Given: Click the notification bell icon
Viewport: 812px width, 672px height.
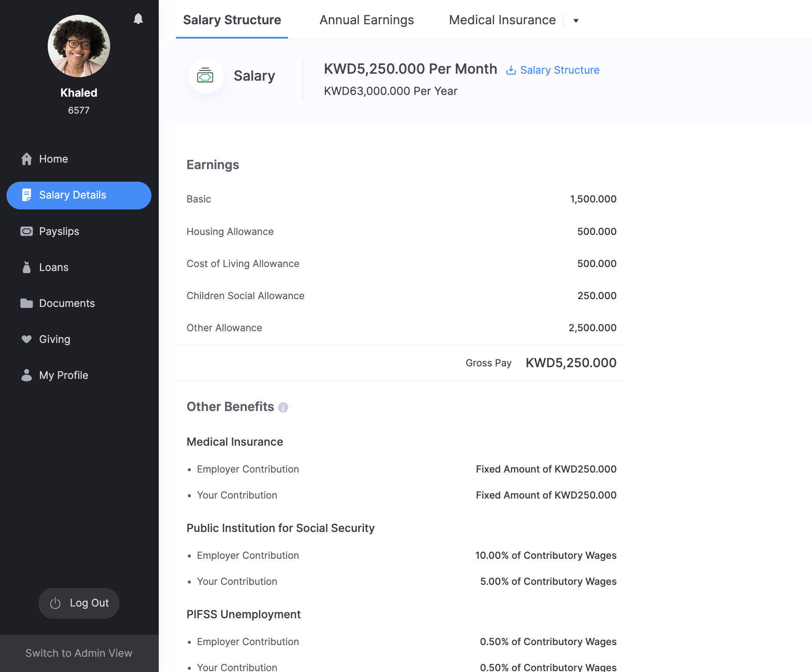Looking at the screenshot, I should (138, 19).
